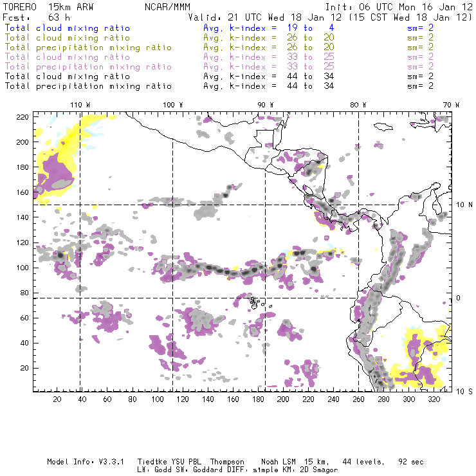Click the '0' equator latitude label
This screenshot has width=476, height=476.
458,298
